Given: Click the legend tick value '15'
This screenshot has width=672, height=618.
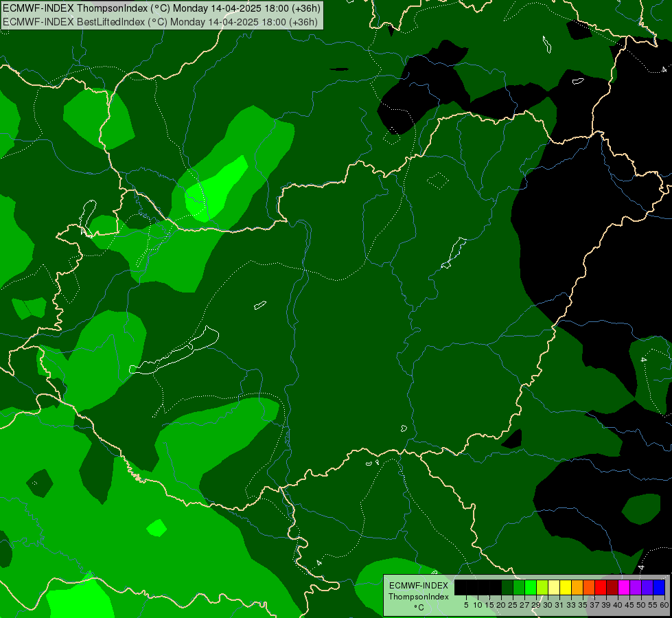Looking at the screenshot, I should (x=489, y=605).
